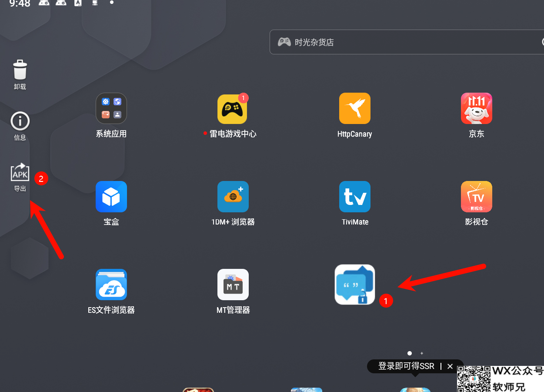Open the HttpCanary app
Viewport: 544px width, 392px height.
(x=355, y=109)
